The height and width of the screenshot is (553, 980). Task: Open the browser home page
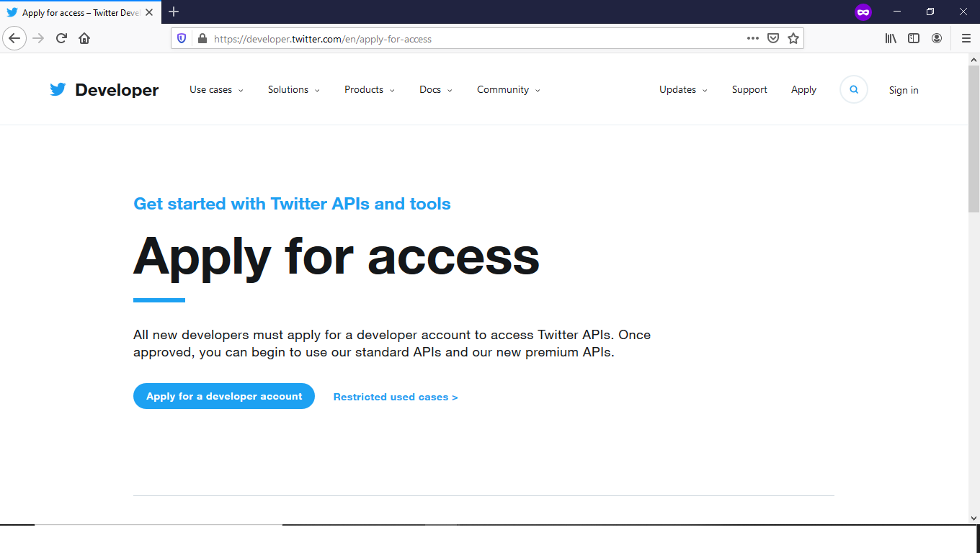click(84, 38)
